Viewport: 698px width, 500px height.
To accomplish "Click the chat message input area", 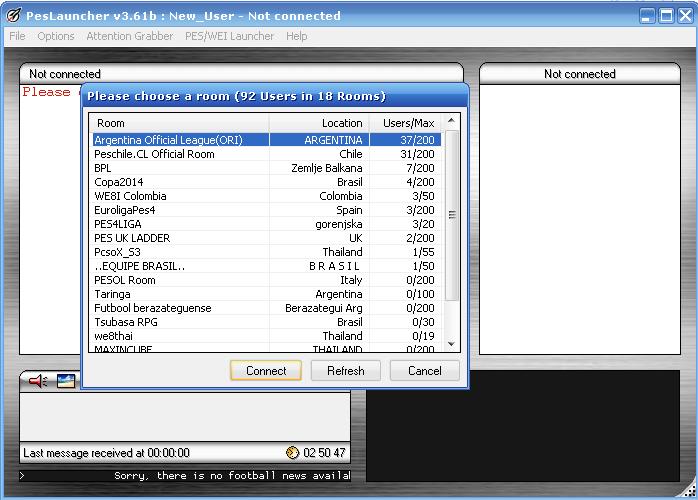I will tap(185, 417).
